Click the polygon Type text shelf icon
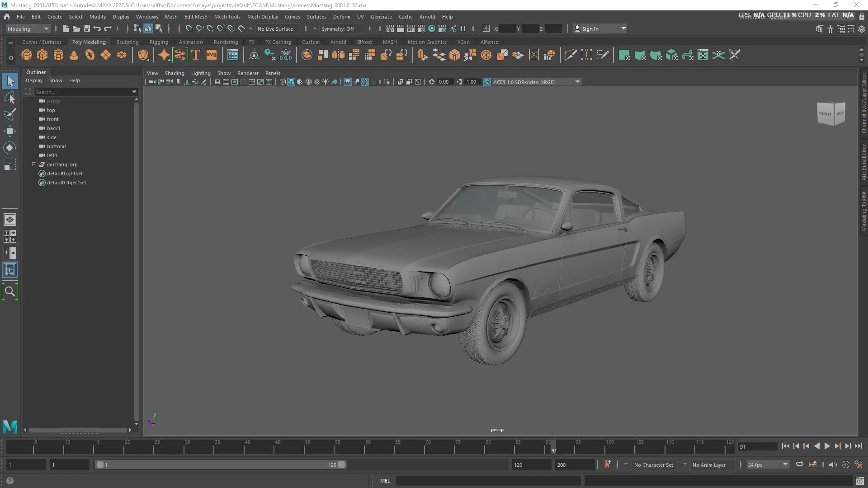The image size is (868, 488). tap(196, 55)
